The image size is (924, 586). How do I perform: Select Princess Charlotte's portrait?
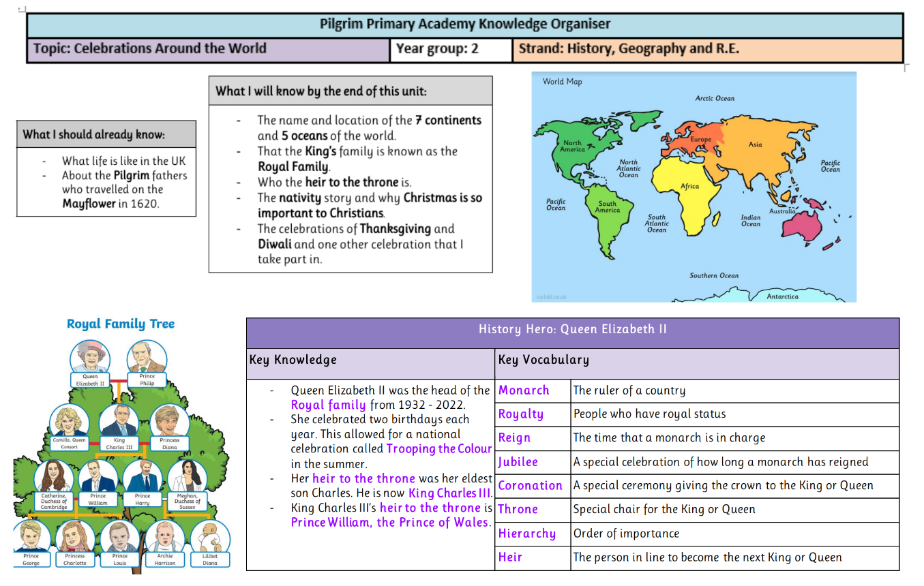pos(75,536)
